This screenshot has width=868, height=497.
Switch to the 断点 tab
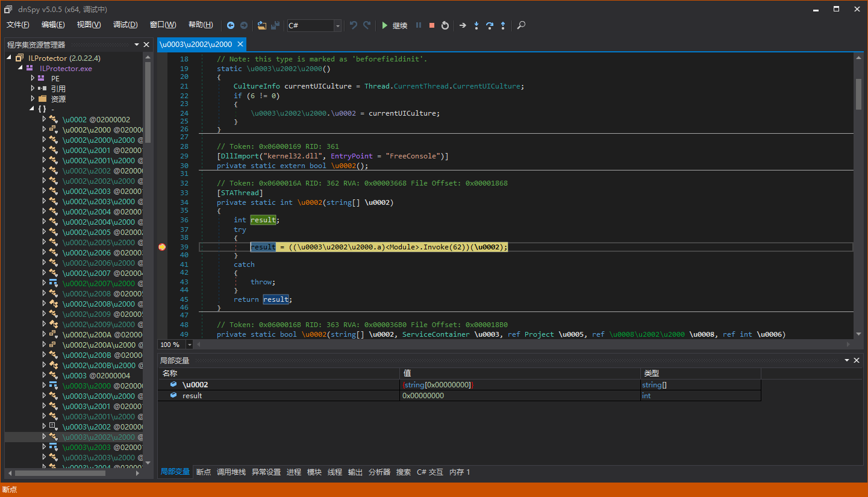(204, 472)
